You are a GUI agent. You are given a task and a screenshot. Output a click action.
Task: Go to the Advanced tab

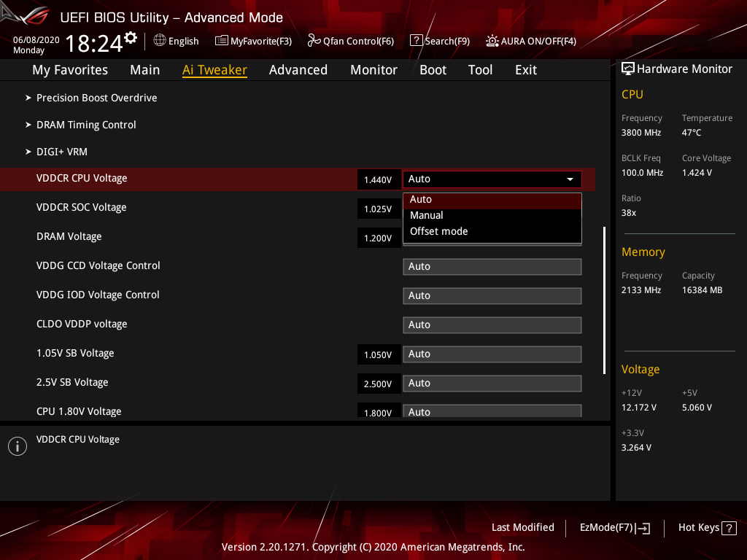(x=298, y=70)
